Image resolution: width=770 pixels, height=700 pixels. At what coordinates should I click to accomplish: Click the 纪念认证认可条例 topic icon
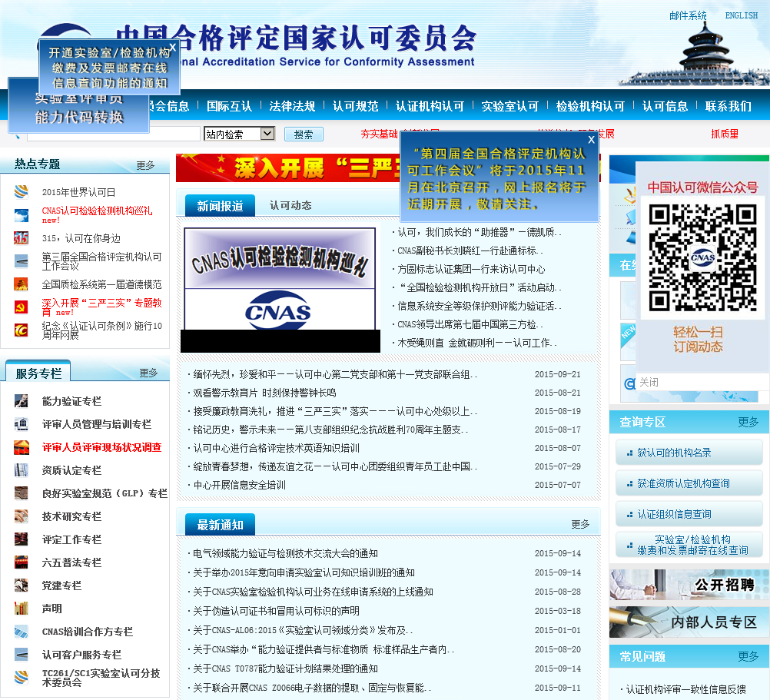pyautogui.click(x=21, y=330)
